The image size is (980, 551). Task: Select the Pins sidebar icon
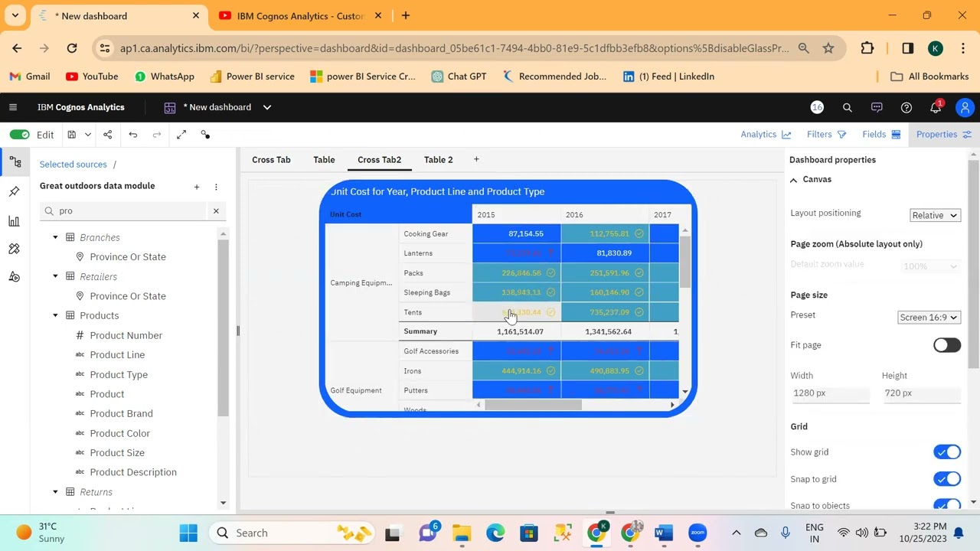coord(15,191)
